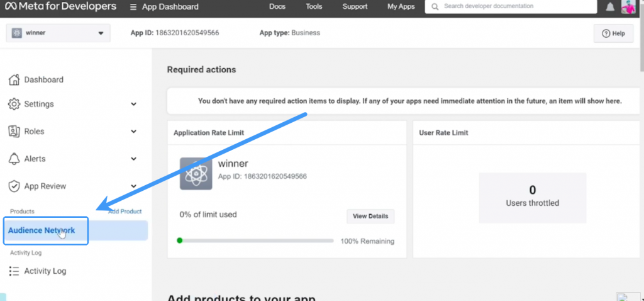Open the App Dashboard hamburger menu
The height and width of the screenshot is (301, 644).
(x=133, y=7)
